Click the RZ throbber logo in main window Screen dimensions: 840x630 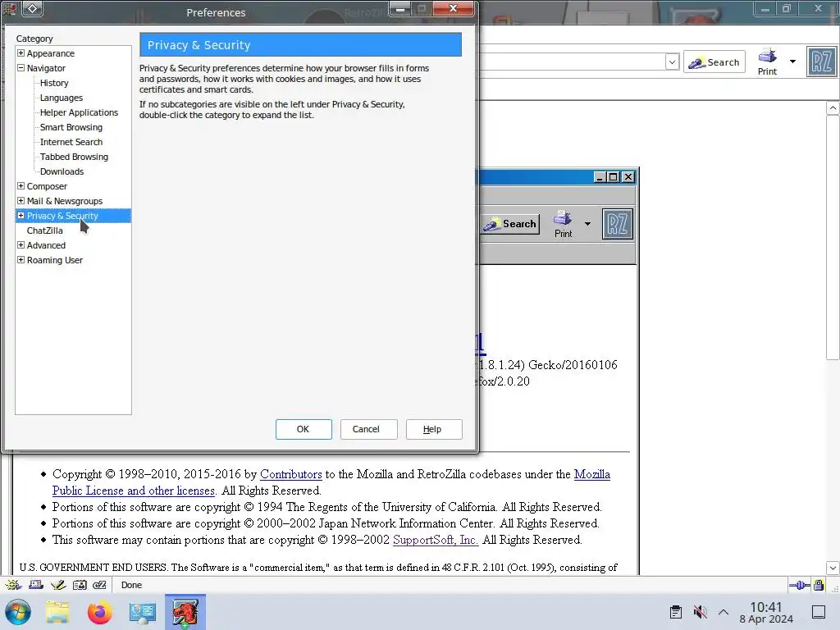tap(821, 62)
